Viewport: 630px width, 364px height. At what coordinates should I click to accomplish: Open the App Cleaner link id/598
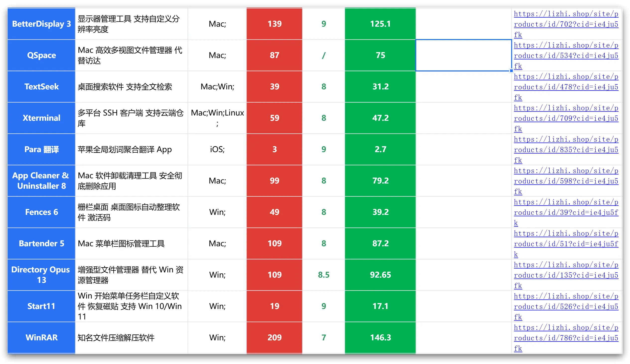pyautogui.click(x=566, y=181)
